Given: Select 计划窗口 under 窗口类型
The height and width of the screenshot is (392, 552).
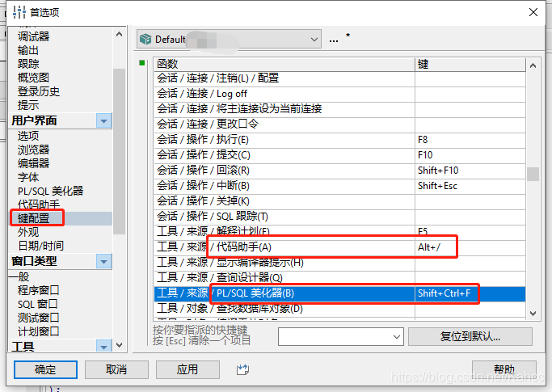Looking at the screenshot, I should click(38, 331).
